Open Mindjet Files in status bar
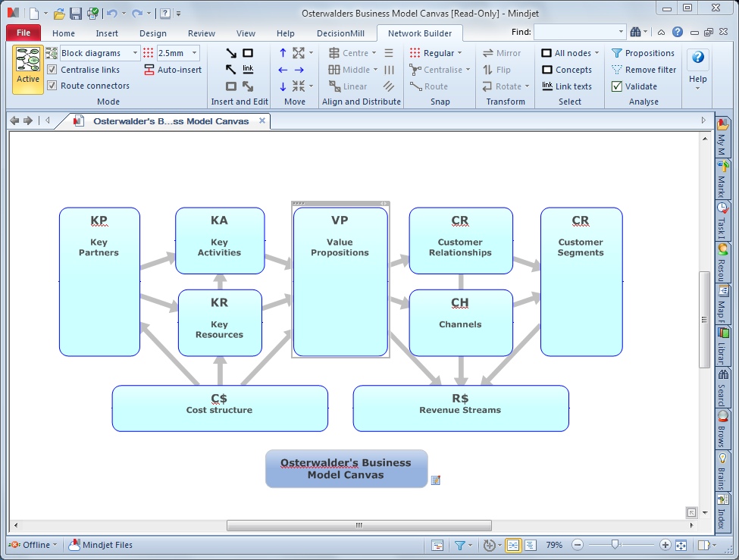Image resolution: width=739 pixels, height=560 pixels. 101,545
